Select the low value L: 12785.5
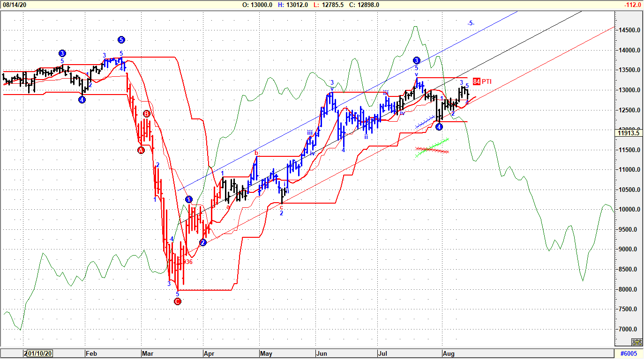The height and width of the screenshot is (359, 644). (329, 5)
